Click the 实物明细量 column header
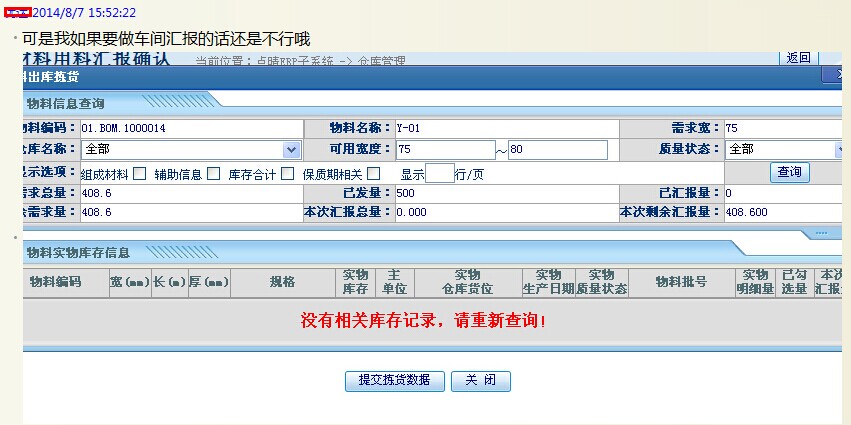The height and width of the screenshot is (425, 851). [x=755, y=282]
